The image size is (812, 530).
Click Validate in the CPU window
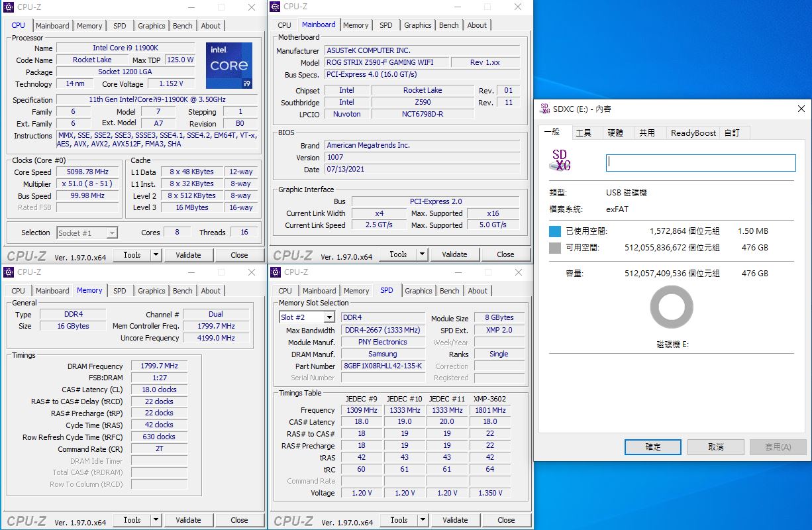point(188,255)
